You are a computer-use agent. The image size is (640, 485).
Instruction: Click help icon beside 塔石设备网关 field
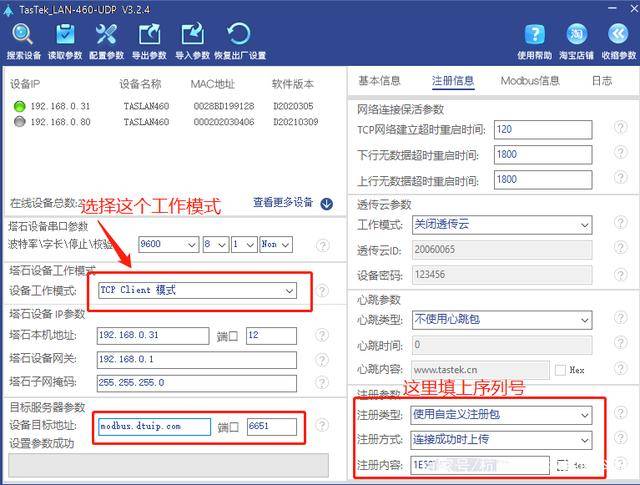(322, 360)
